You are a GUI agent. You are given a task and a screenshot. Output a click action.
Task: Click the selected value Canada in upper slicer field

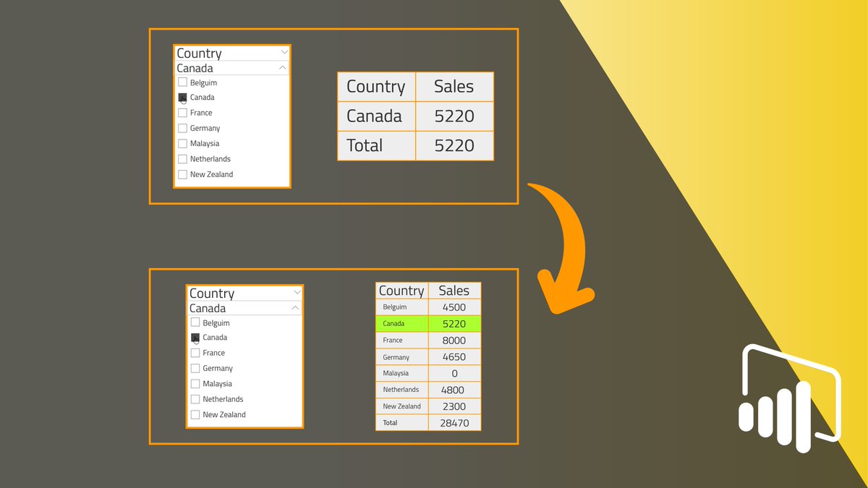click(195, 68)
